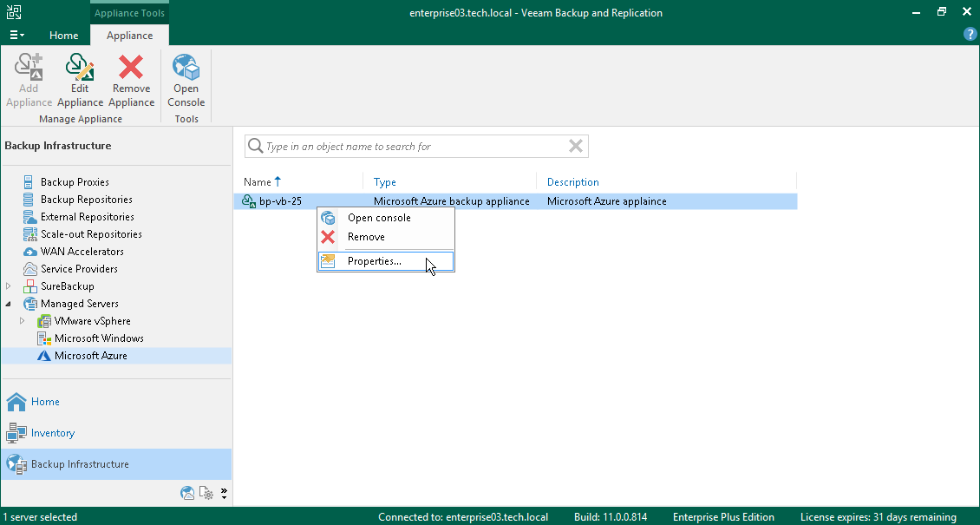980x525 pixels.
Task: Click the Veeam application icon in title bar
Action: 14,12
